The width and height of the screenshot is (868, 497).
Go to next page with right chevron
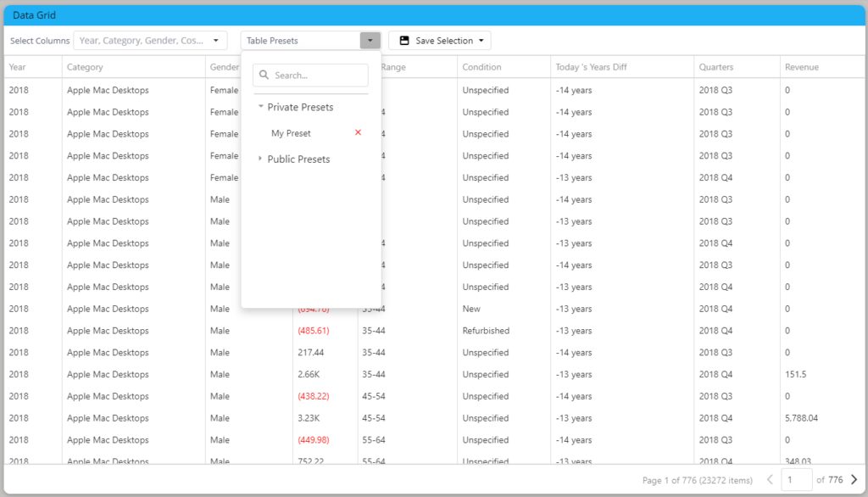click(x=856, y=479)
